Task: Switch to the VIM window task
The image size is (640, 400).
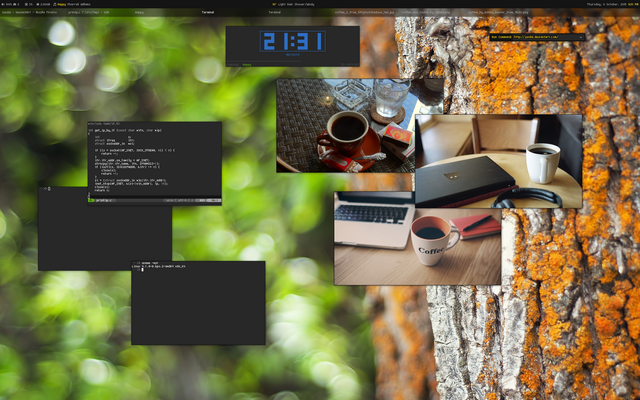Action: (x=88, y=12)
